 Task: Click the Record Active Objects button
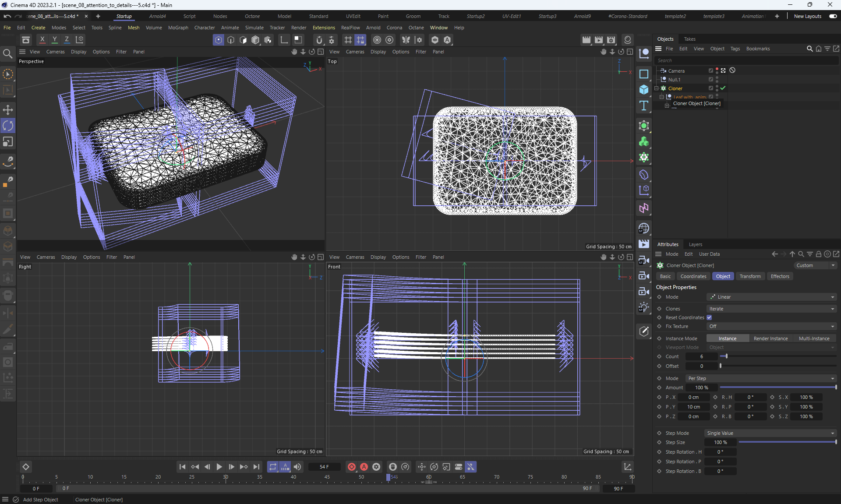coord(351,467)
